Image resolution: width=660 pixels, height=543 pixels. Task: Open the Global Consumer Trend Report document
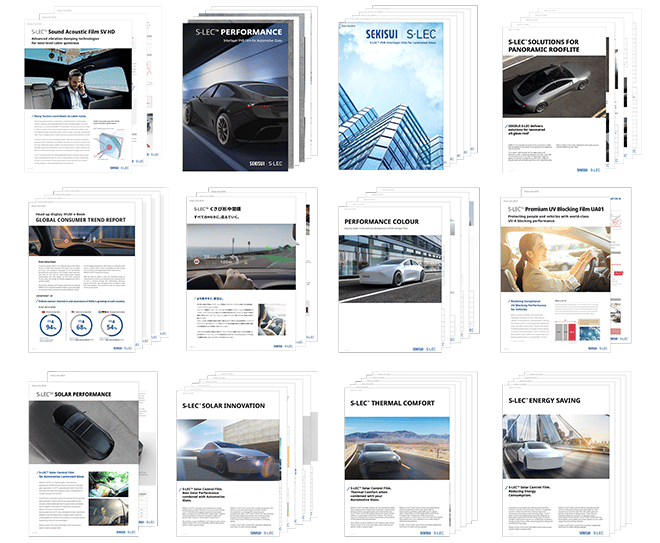coord(82,277)
